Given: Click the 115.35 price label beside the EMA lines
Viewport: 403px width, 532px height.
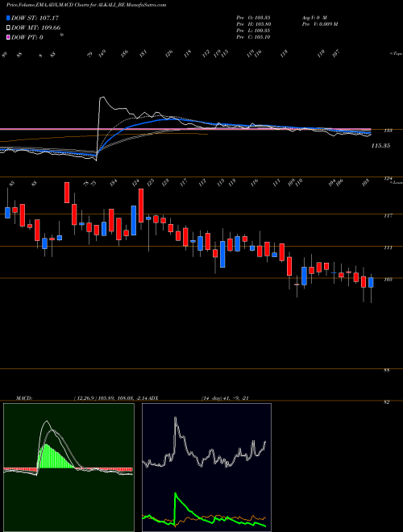Looking at the screenshot, I should 380,146.
